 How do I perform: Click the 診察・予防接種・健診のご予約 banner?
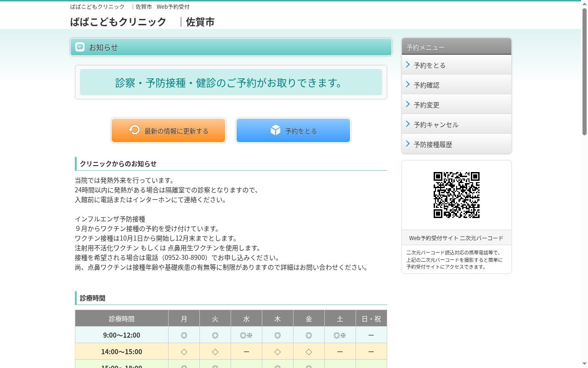(231, 82)
